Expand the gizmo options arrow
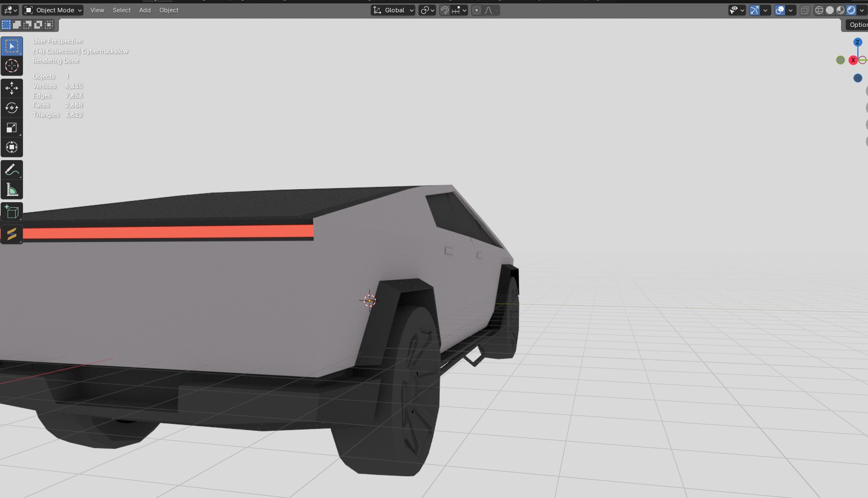868x498 pixels. tap(765, 10)
